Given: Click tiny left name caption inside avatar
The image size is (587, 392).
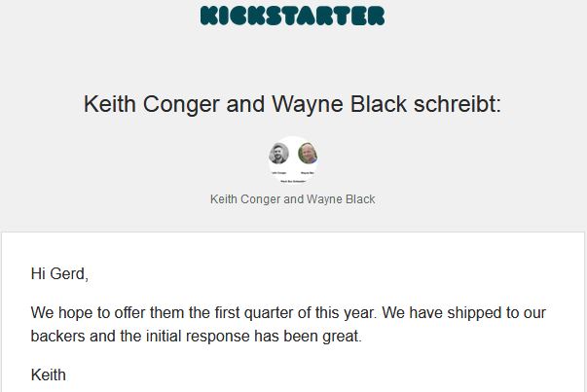Looking at the screenshot, I should coord(279,173).
